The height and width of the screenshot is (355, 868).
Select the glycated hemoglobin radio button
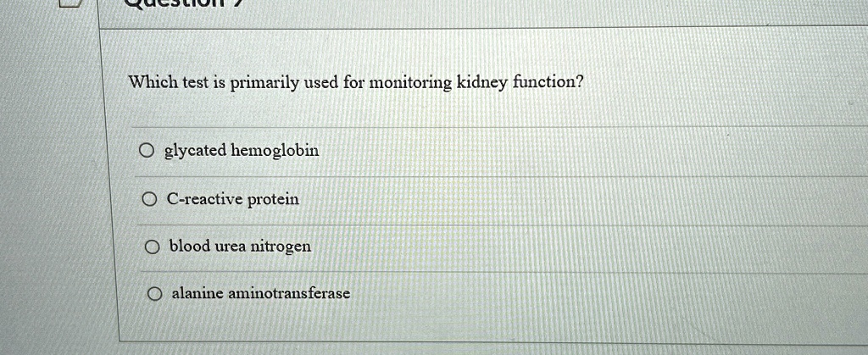146,151
